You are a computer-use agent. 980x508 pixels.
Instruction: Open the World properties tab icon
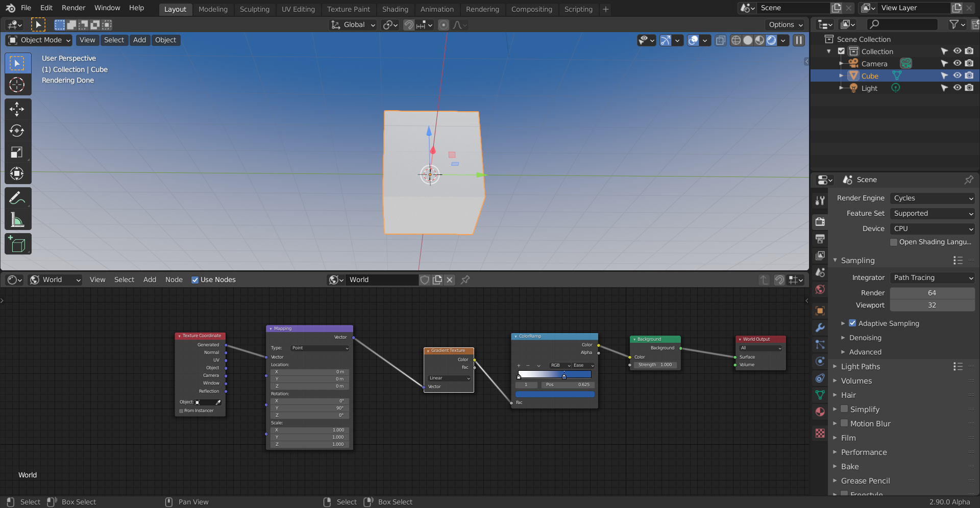pos(820,290)
